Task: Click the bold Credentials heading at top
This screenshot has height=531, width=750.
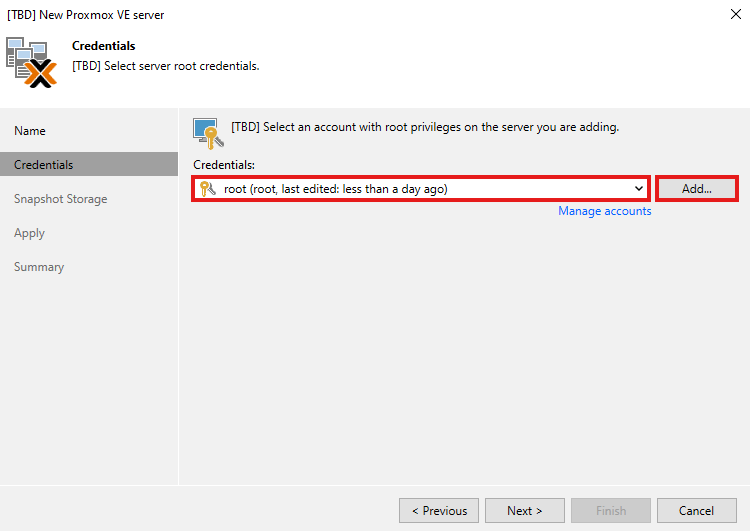Action: pos(103,46)
